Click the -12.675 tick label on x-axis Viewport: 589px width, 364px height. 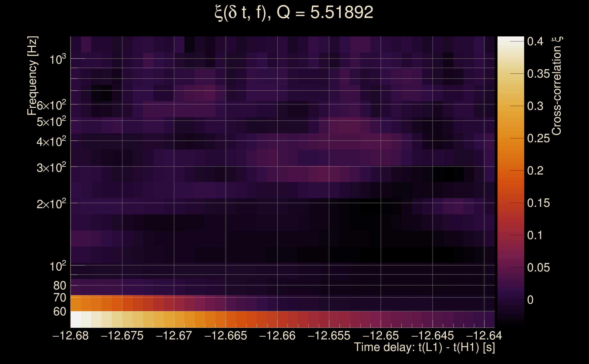point(122,336)
